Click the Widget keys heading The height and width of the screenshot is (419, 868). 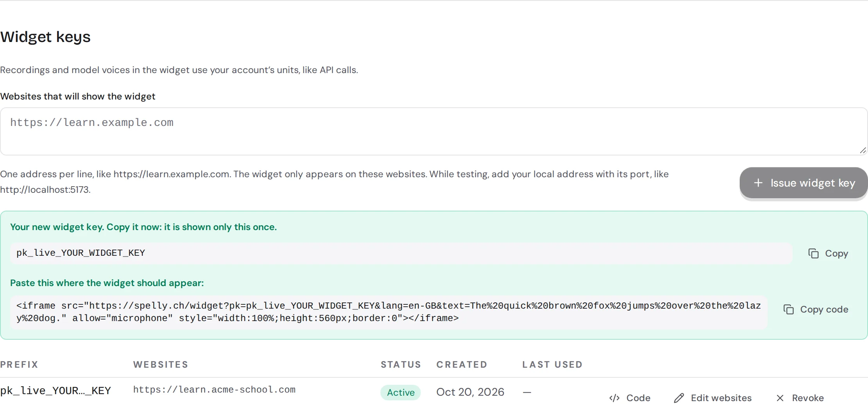tap(45, 37)
